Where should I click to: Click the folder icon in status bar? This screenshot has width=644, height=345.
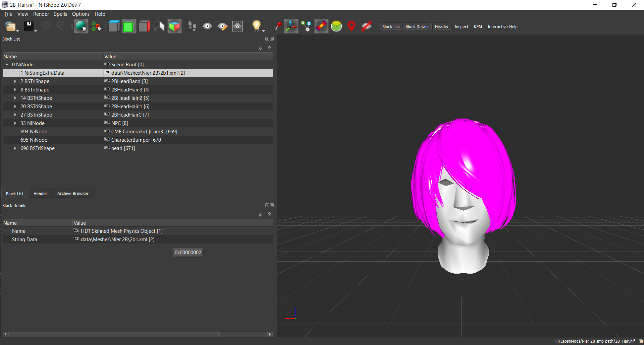tap(641, 341)
